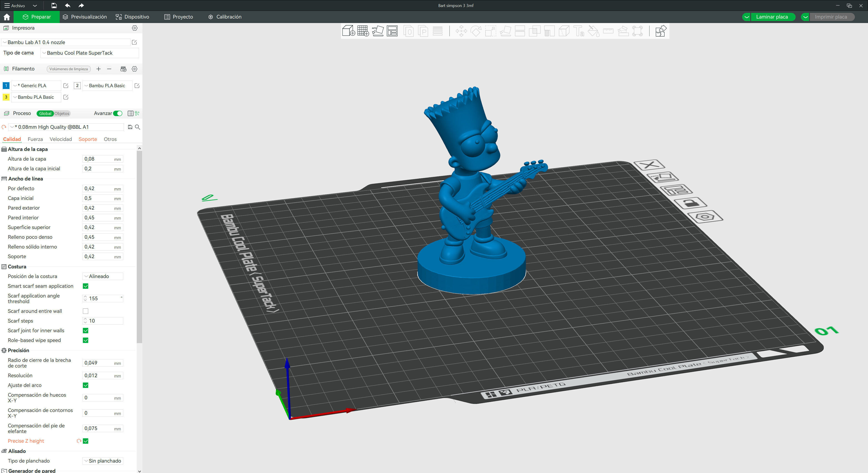
Task: Toggle the Avanzar advanced mode switch
Action: [x=118, y=113]
